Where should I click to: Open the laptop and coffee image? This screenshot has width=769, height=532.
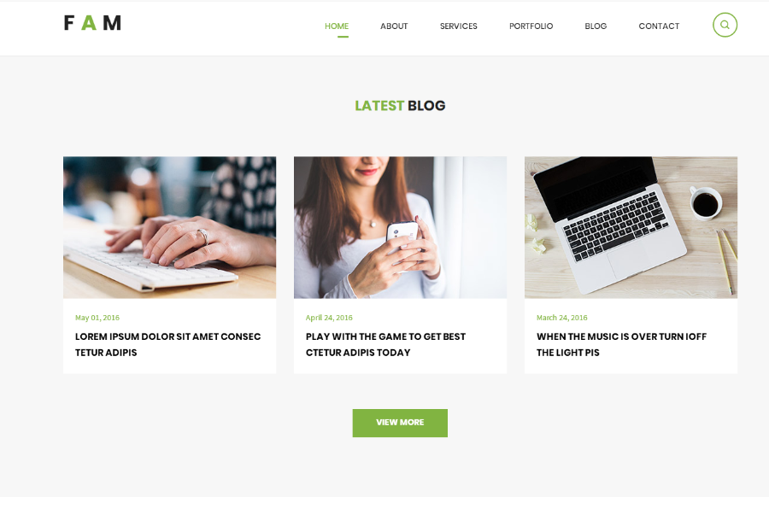coord(631,227)
